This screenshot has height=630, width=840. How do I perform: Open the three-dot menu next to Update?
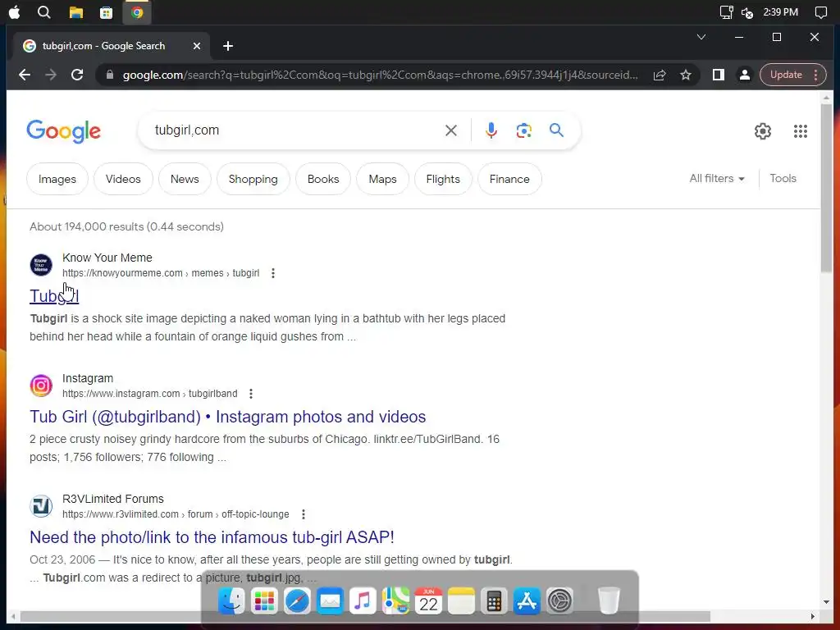point(816,75)
